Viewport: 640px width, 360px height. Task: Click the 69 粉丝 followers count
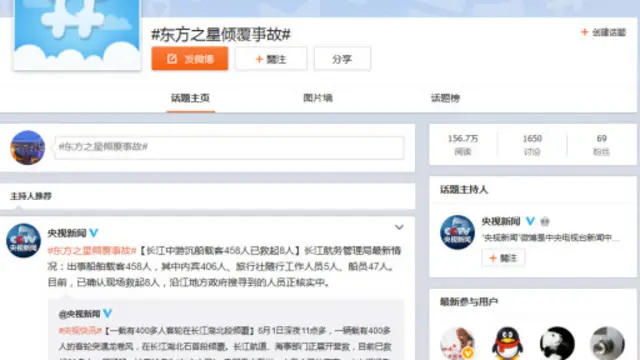pyautogui.click(x=601, y=145)
